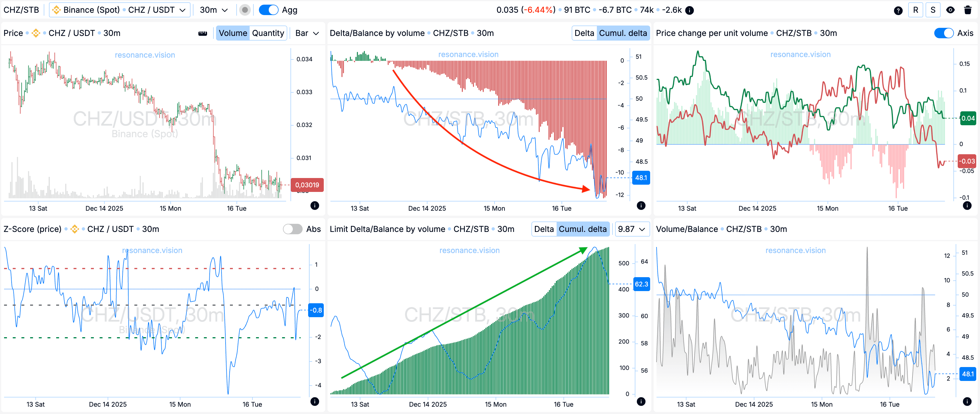This screenshot has height=414, width=980.
Task: Click the record circle button
Action: point(245,10)
